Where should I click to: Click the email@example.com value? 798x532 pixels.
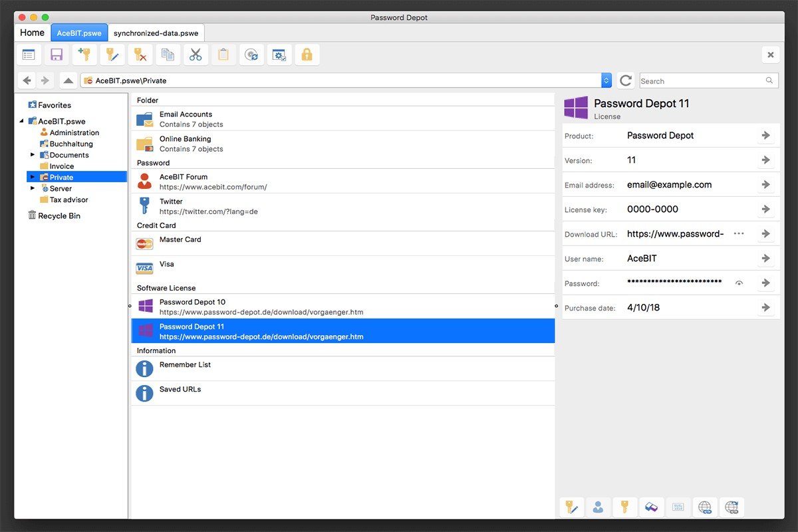click(x=669, y=185)
